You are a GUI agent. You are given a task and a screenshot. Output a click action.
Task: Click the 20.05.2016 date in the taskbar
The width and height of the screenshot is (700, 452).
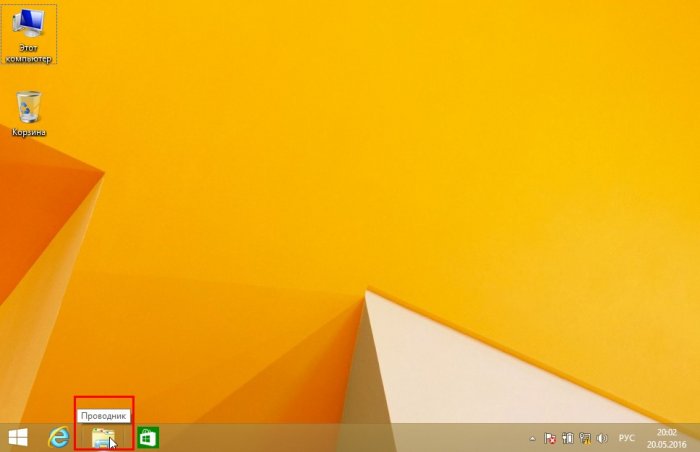666,444
